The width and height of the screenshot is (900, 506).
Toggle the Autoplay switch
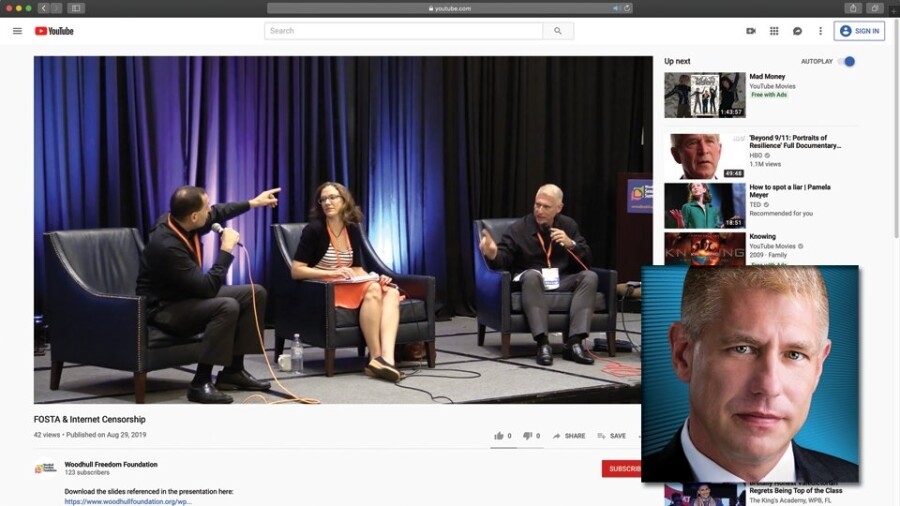(847, 61)
